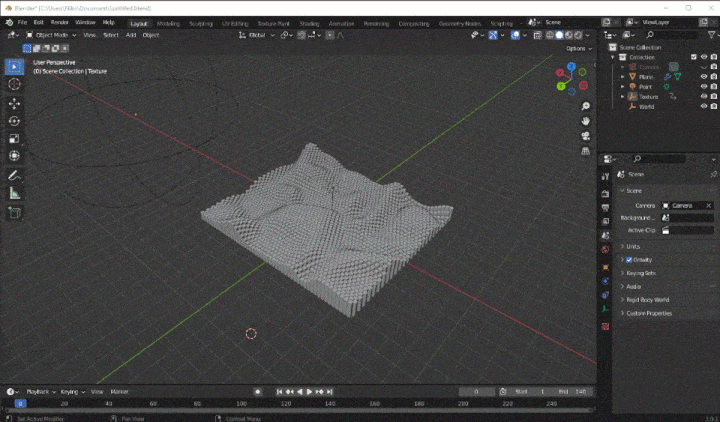
Task: Activate the Move tool
Action: [14, 103]
